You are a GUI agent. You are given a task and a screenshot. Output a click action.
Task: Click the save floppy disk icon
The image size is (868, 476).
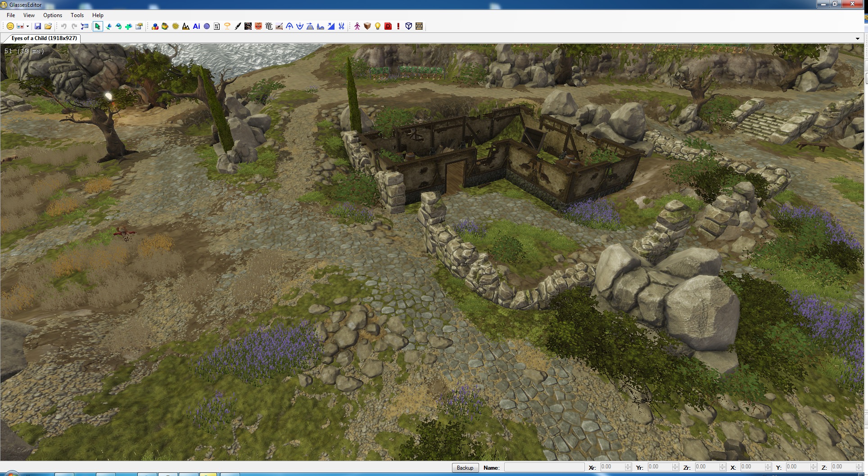(x=38, y=27)
